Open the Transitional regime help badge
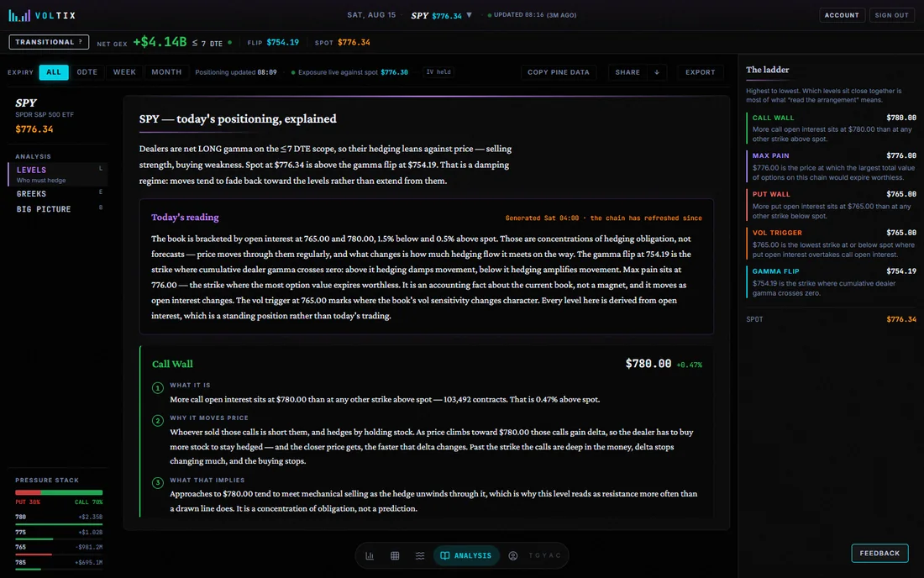Viewport: 924px width, 578px height. (x=49, y=42)
